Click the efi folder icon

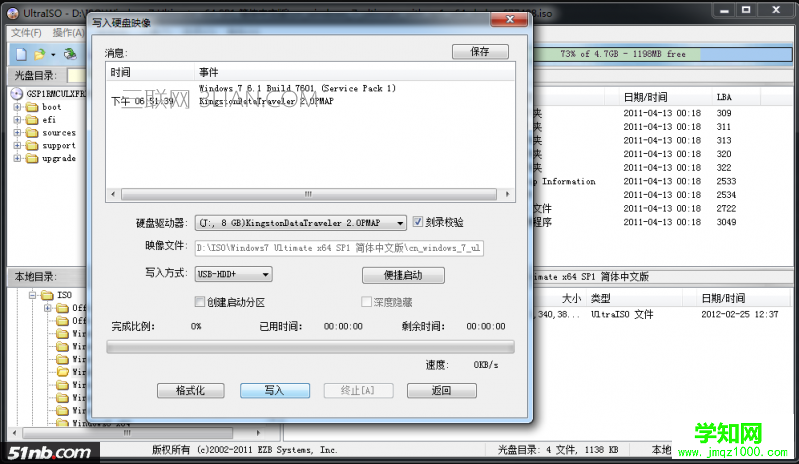[32, 120]
